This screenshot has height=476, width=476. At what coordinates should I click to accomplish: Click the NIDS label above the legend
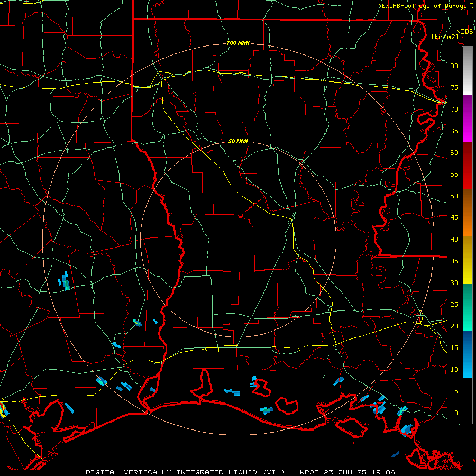[464, 32]
